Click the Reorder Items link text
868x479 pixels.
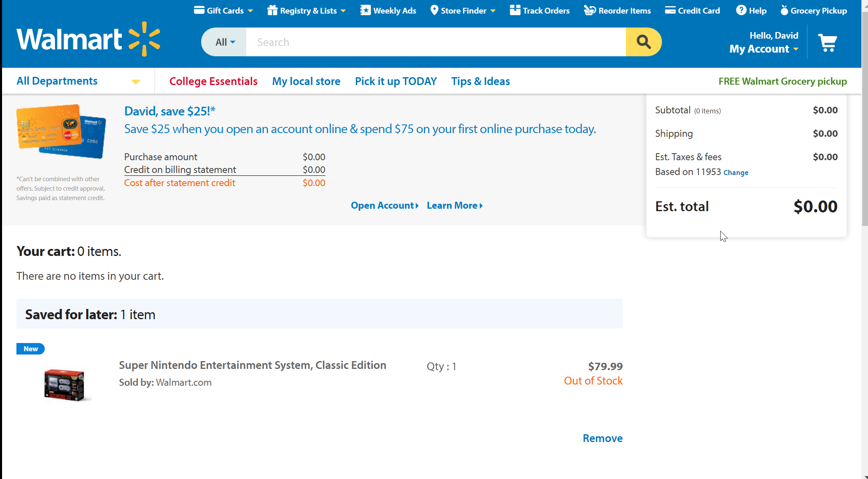click(624, 11)
